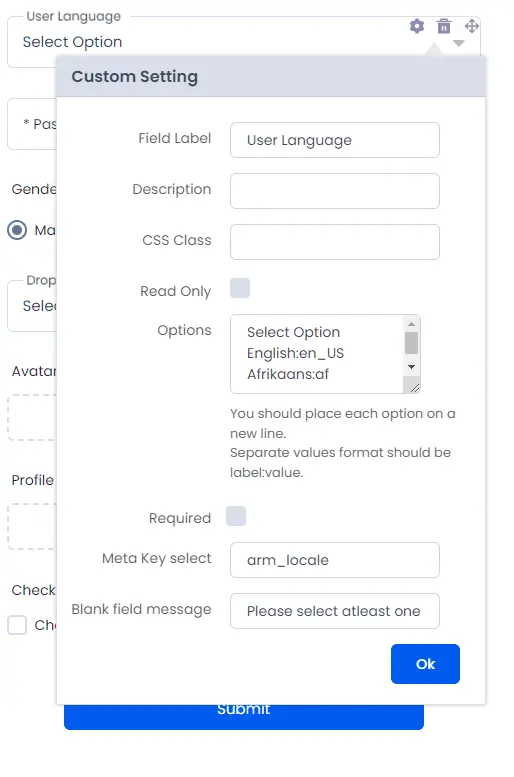Click the Options textarea resize grip
The width and height of the screenshot is (514, 777).
coord(414,388)
